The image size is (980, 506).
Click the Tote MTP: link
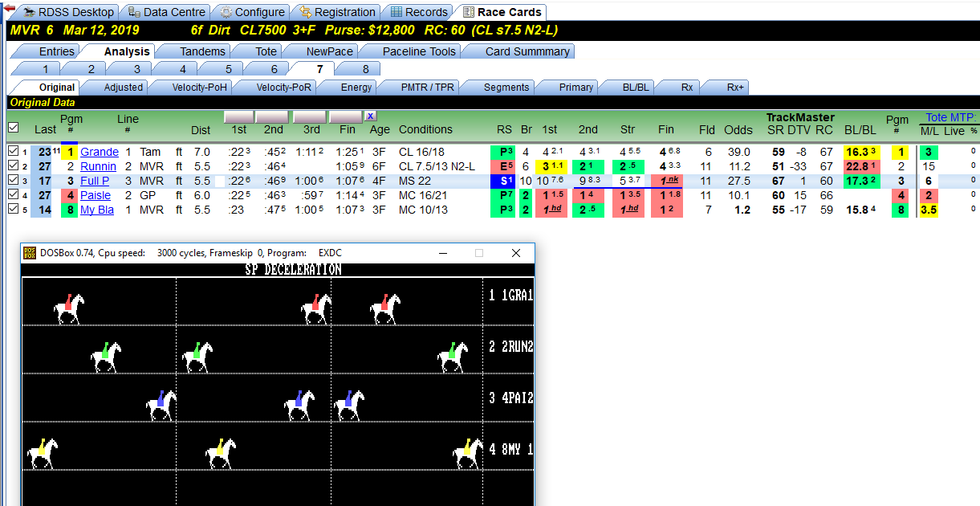tap(951, 117)
